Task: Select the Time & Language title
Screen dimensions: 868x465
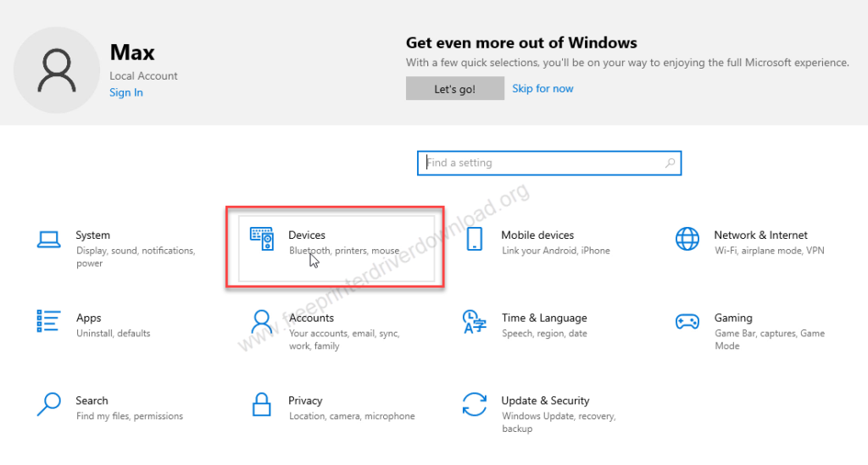Action: click(x=544, y=318)
